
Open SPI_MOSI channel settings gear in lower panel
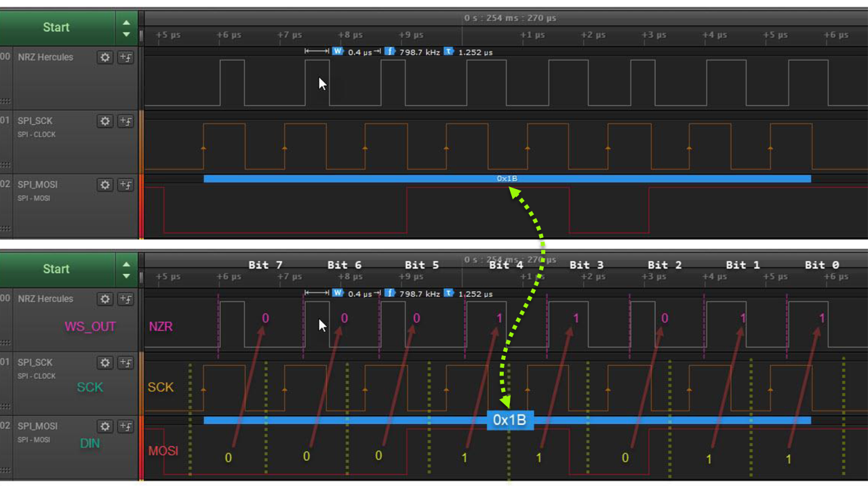point(105,426)
